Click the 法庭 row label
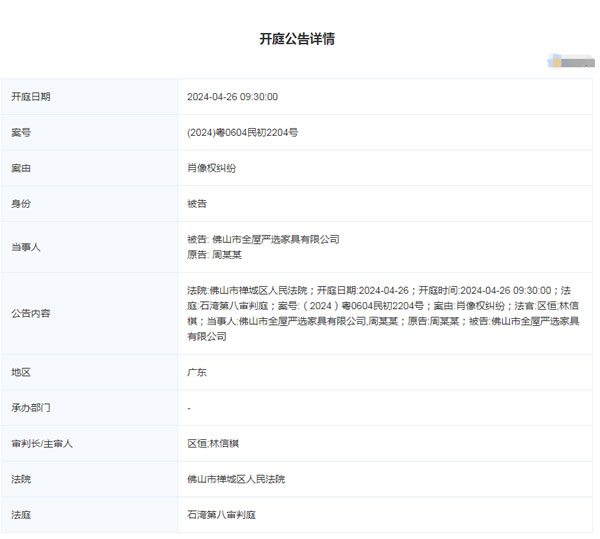Viewport: 600px width, 539px height. [x=21, y=514]
